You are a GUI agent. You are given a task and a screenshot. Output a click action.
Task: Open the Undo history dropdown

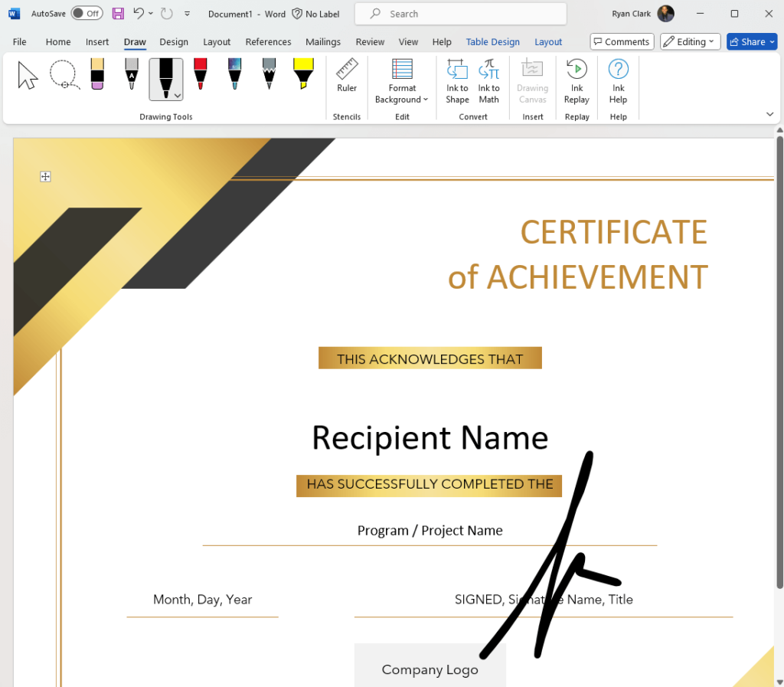tap(151, 14)
